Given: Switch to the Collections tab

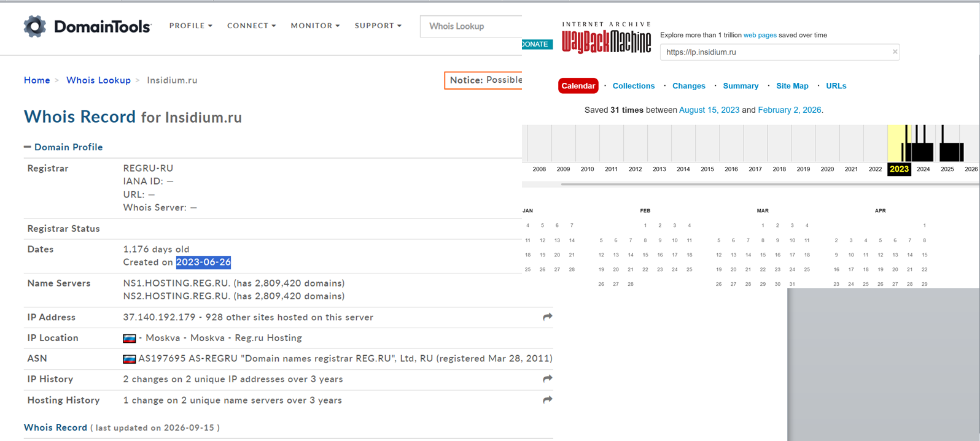Looking at the screenshot, I should (x=634, y=86).
